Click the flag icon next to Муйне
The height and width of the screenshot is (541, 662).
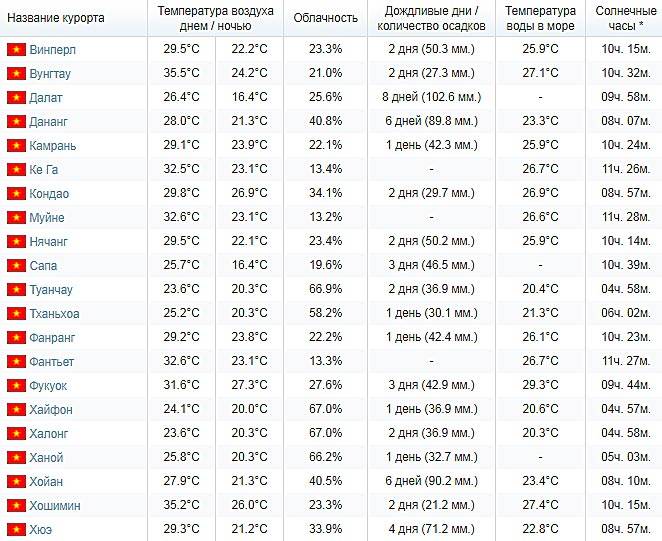(x=16, y=218)
